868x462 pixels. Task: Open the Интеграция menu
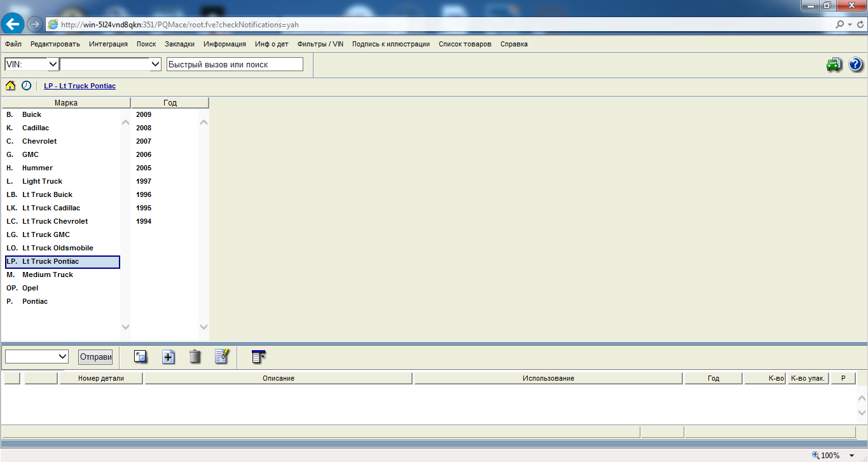click(x=108, y=44)
